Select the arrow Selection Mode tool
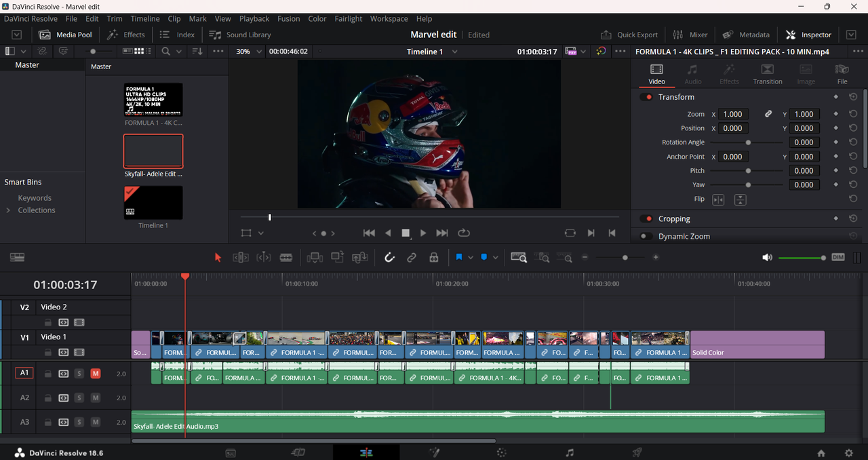Screen dimensions: 868x460 (x=218, y=258)
